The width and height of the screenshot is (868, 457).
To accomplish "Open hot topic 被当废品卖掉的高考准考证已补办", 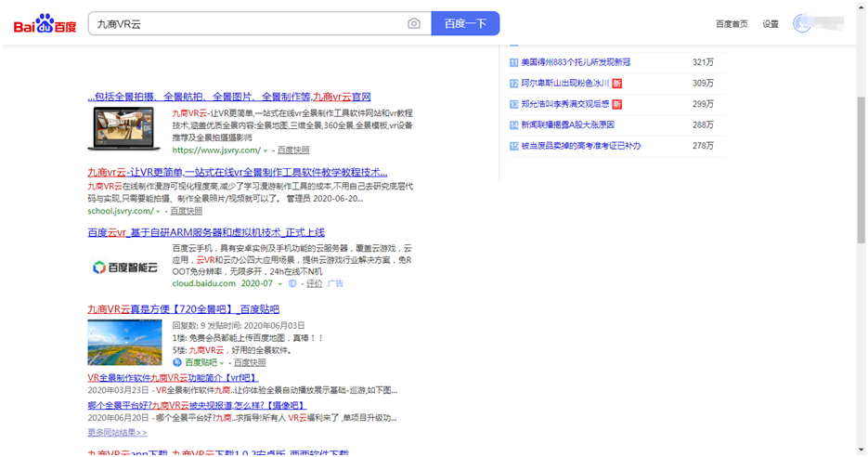I will point(581,146).
